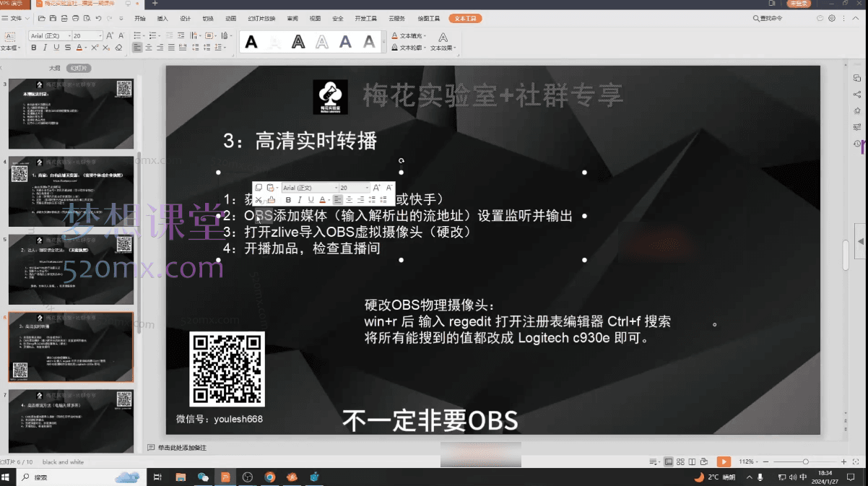Screen dimensions: 868x486
Task: Apply subscript formatting in ribbon
Action: coord(108,48)
